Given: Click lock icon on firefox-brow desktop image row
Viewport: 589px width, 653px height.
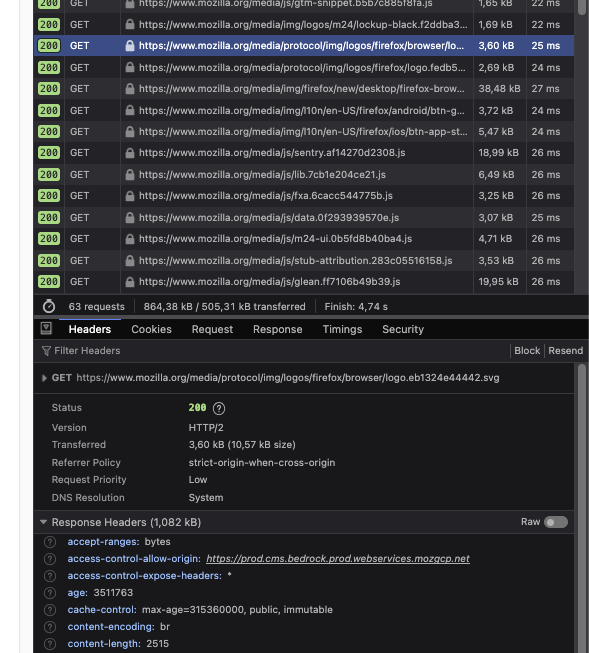Looking at the screenshot, I should (130, 89).
